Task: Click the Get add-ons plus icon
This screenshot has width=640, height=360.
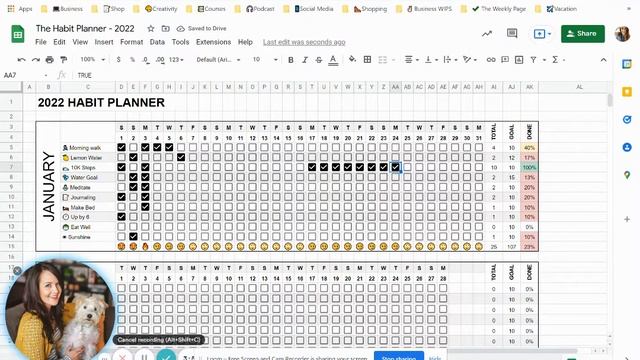Action: pyautogui.click(x=627, y=219)
